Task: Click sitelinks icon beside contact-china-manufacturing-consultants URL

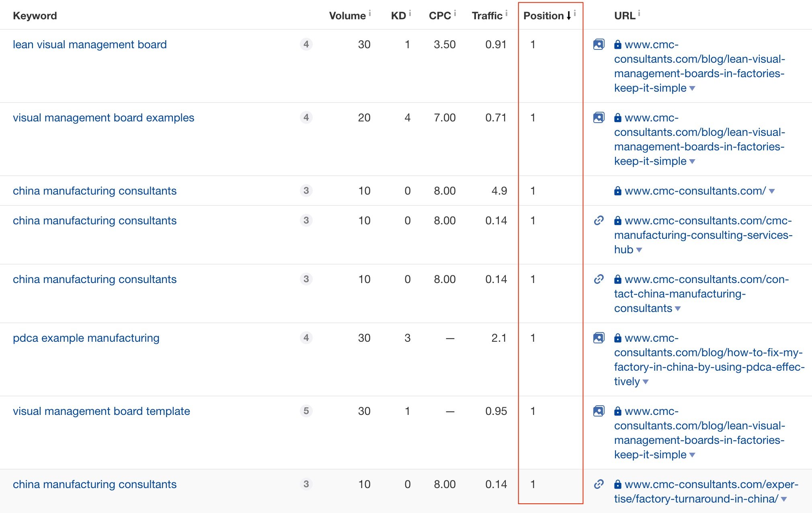Action: tap(599, 279)
